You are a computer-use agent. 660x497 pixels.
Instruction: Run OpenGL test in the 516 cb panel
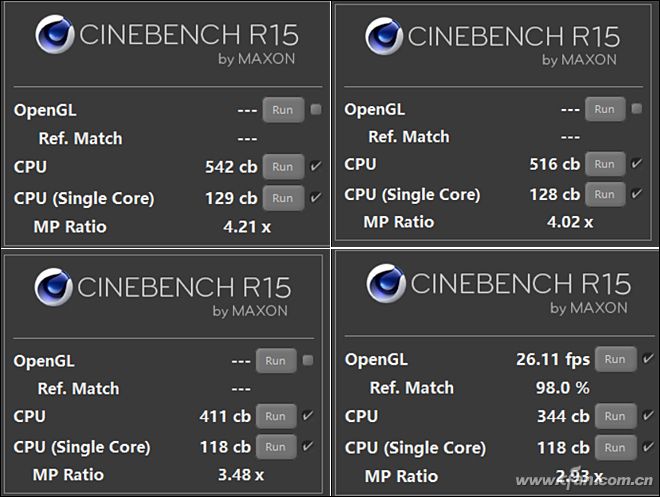(605, 109)
